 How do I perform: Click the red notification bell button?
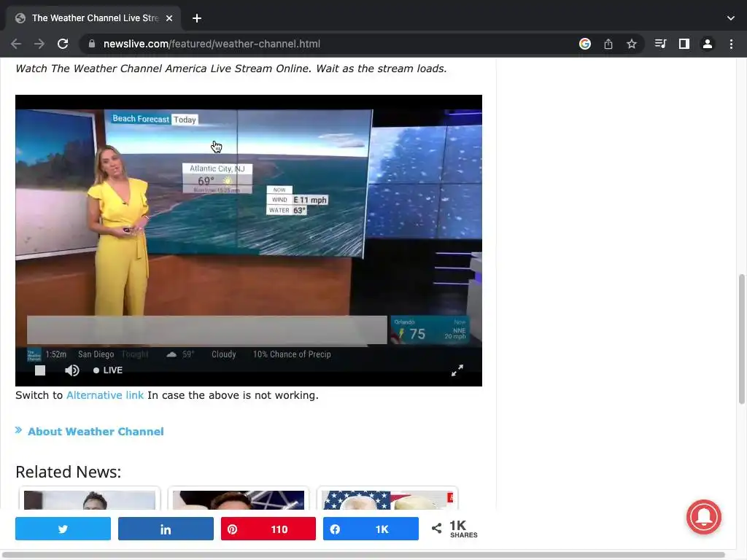pos(704,517)
